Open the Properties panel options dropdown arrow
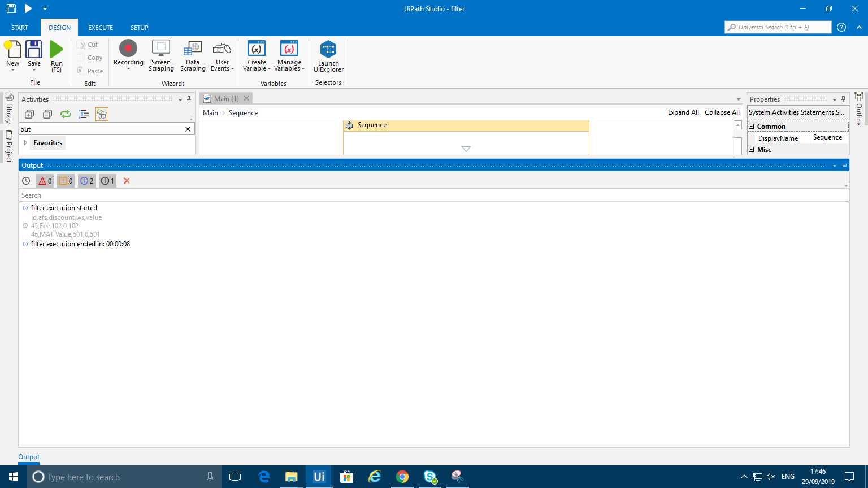The image size is (868, 488). point(835,99)
